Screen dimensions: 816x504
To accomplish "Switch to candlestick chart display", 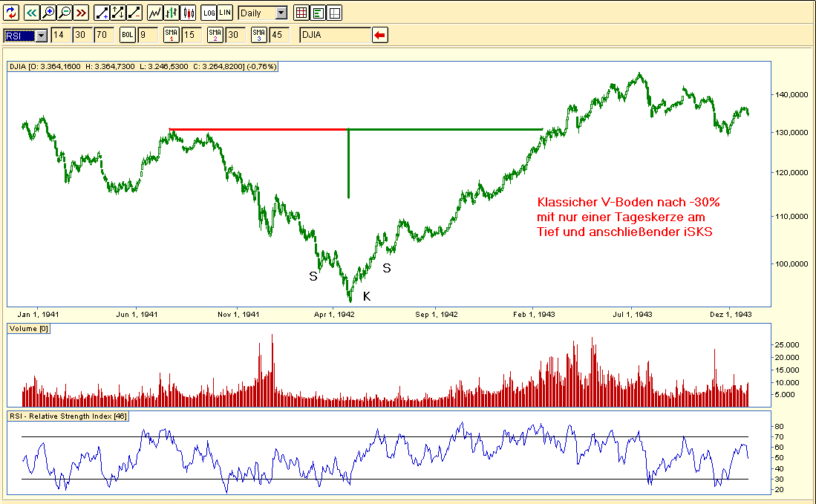I will (x=188, y=13).
